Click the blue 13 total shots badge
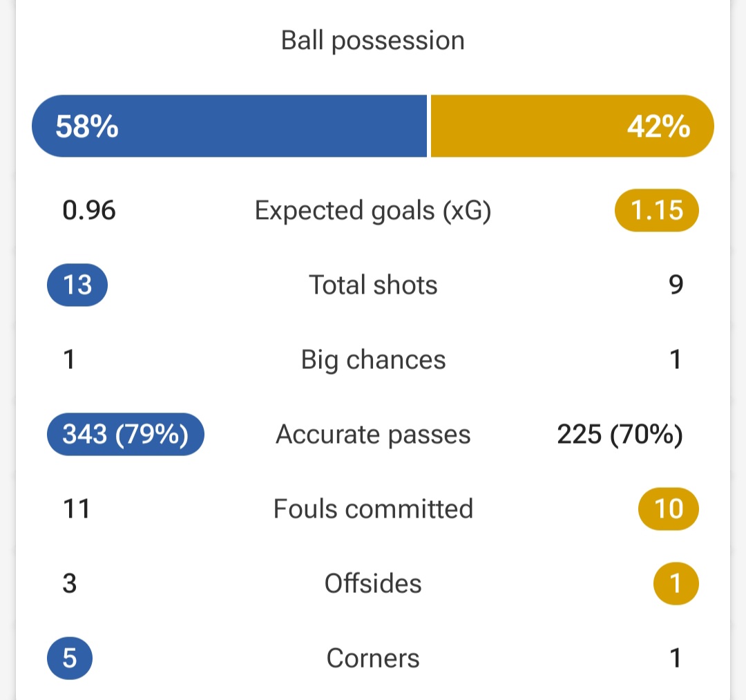746x700 pixels. point(77,285)
